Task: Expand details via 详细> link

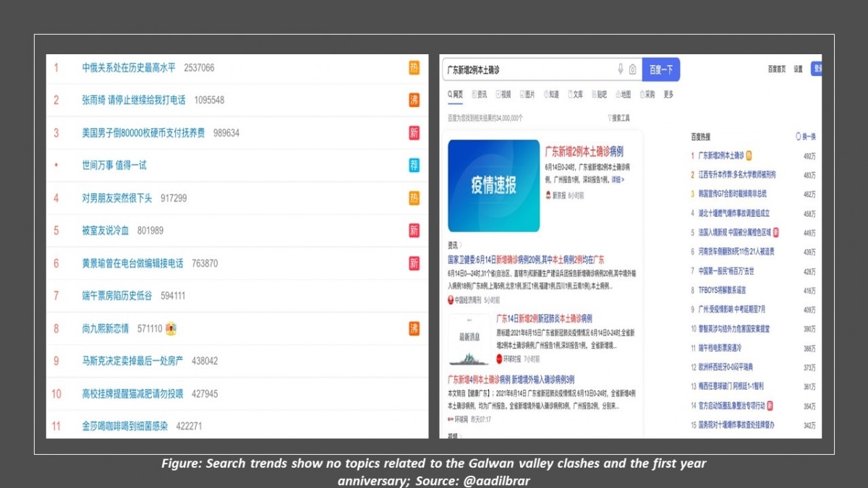Action: point(617,179)
